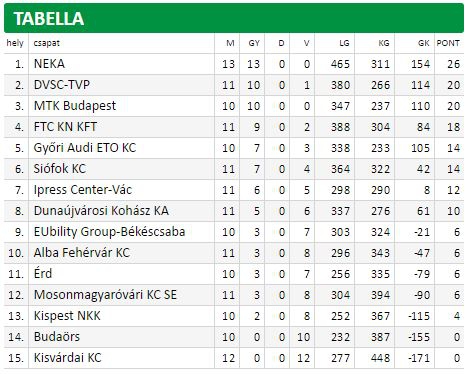Click Kisvárdai KC team name
472x374 pixels.
tap(67, 358)
